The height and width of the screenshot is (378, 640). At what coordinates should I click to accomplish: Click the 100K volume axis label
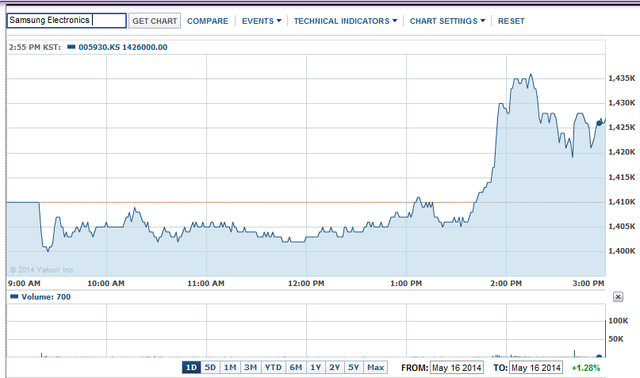click(618, 320)
